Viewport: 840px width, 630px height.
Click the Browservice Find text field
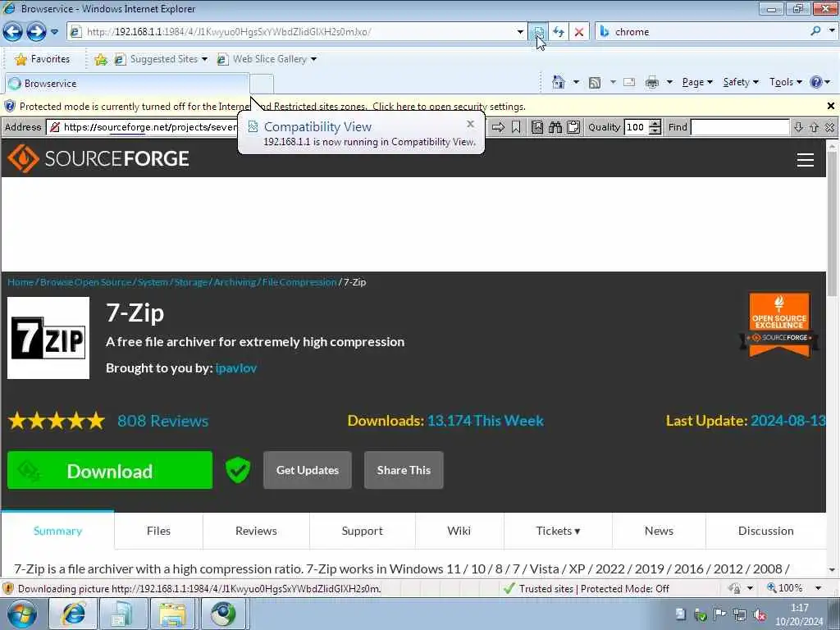click(740, 127)
